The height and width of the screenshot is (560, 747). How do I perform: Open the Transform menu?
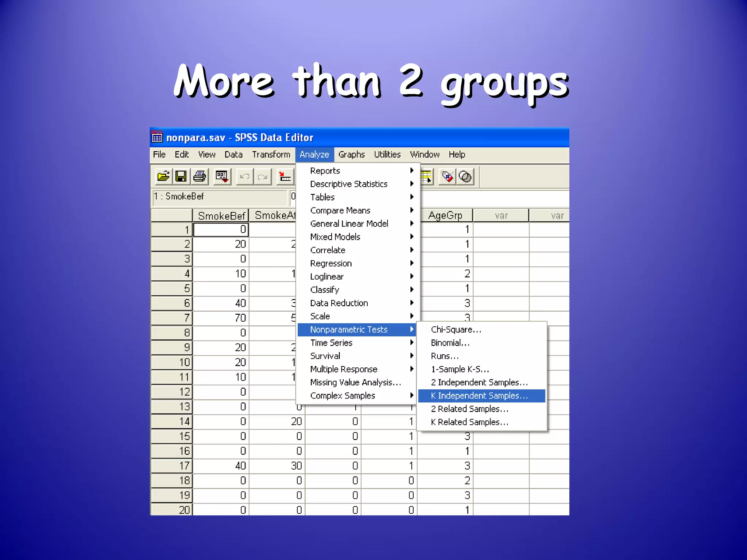coord(271,155)
